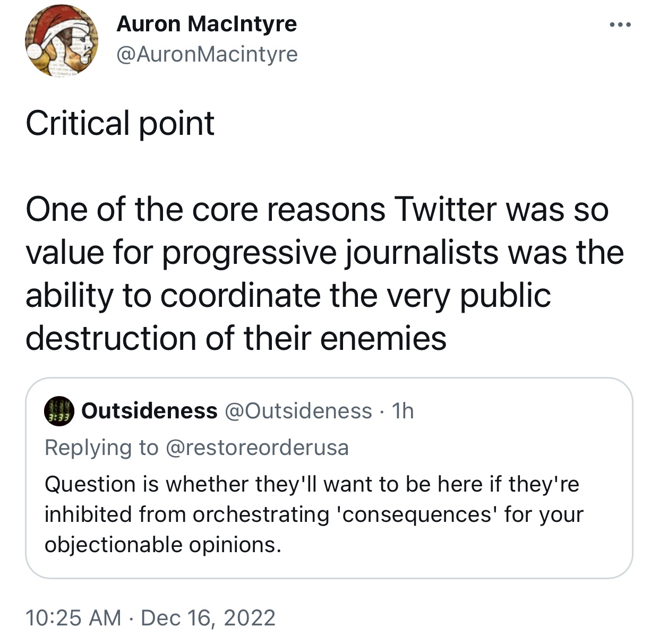The image size is (659, 644).
Task: Visit the @restoreorderusa mention link
Action: 257,447
